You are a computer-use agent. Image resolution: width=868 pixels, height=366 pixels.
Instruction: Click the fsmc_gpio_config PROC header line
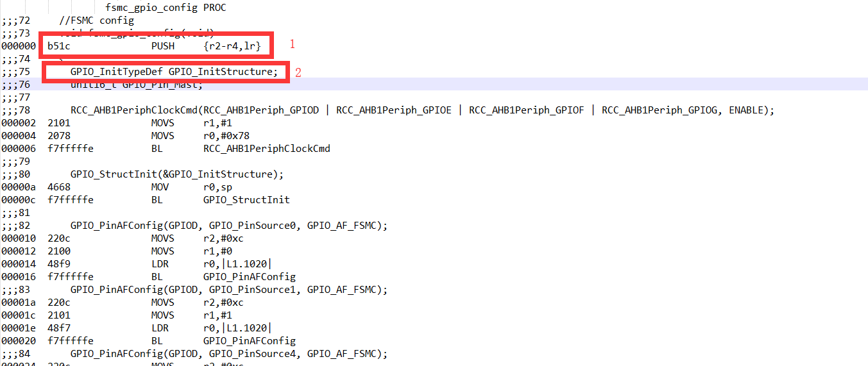(166, 8)
